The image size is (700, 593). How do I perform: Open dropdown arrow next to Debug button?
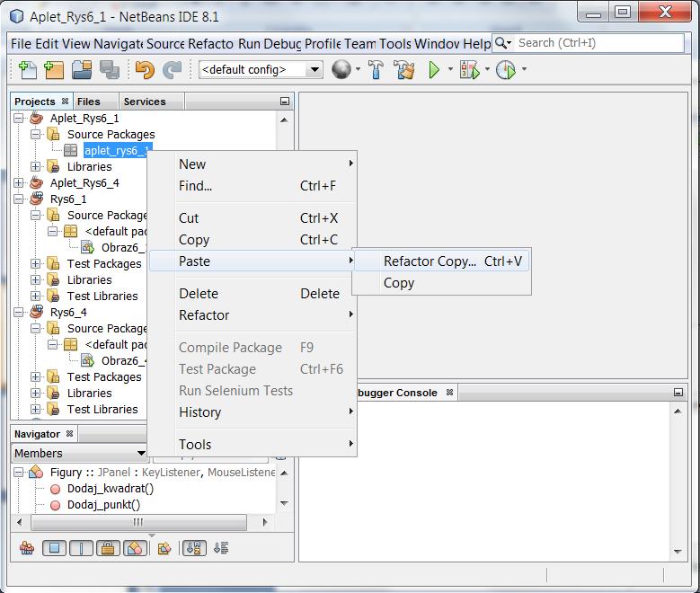pyautogui.click(x=487, y=69)
